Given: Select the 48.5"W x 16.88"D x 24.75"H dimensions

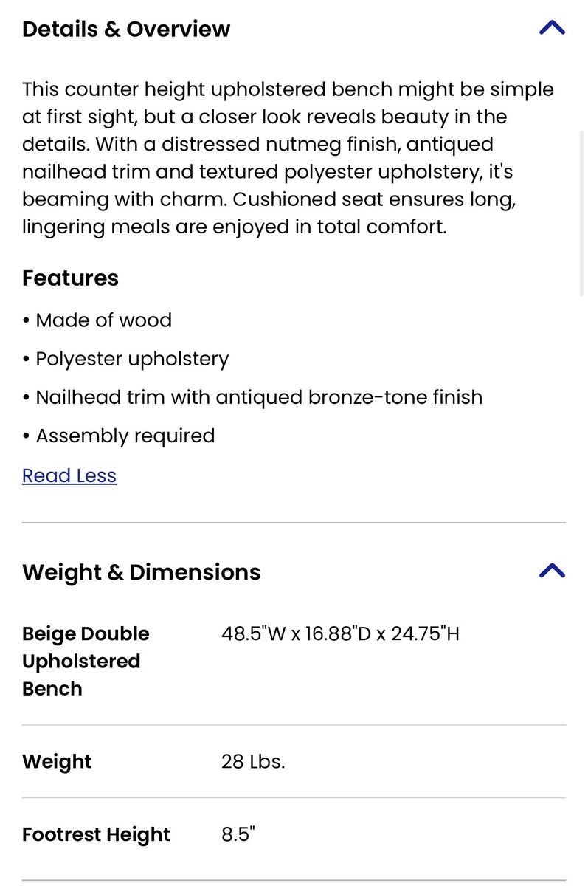Looking at the screenshot, I should pos(340,633).
